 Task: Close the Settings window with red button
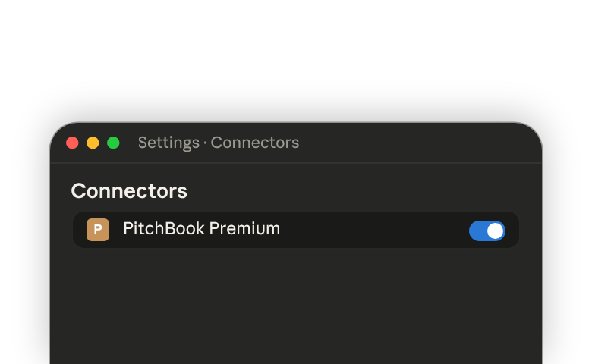coord(72,143)
